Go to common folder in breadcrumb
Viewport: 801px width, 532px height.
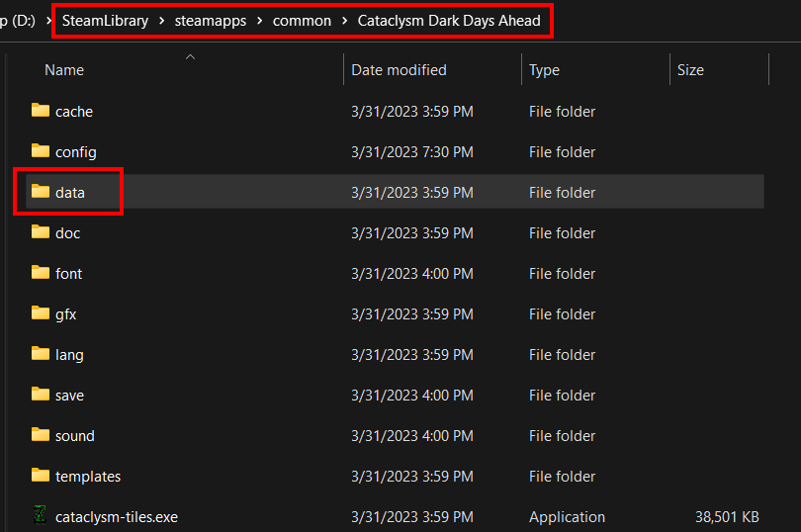point(300,21)
